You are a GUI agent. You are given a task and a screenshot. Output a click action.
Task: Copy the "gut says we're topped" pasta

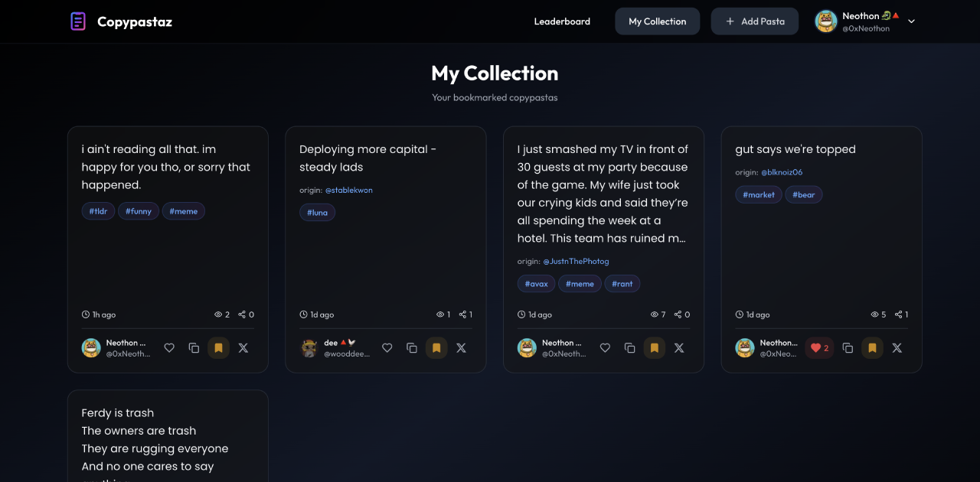848,348
